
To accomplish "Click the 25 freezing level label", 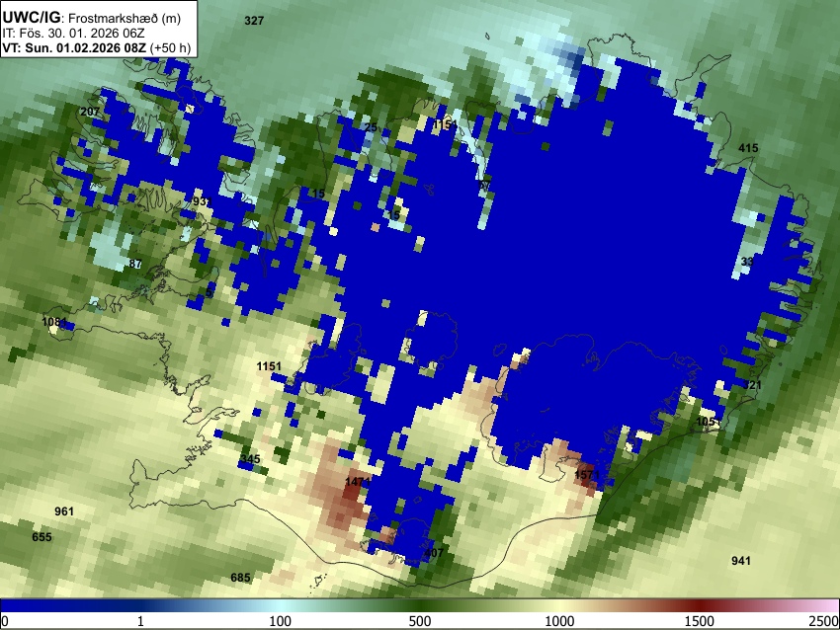I will pyautogui.click(x=371, y=127).
